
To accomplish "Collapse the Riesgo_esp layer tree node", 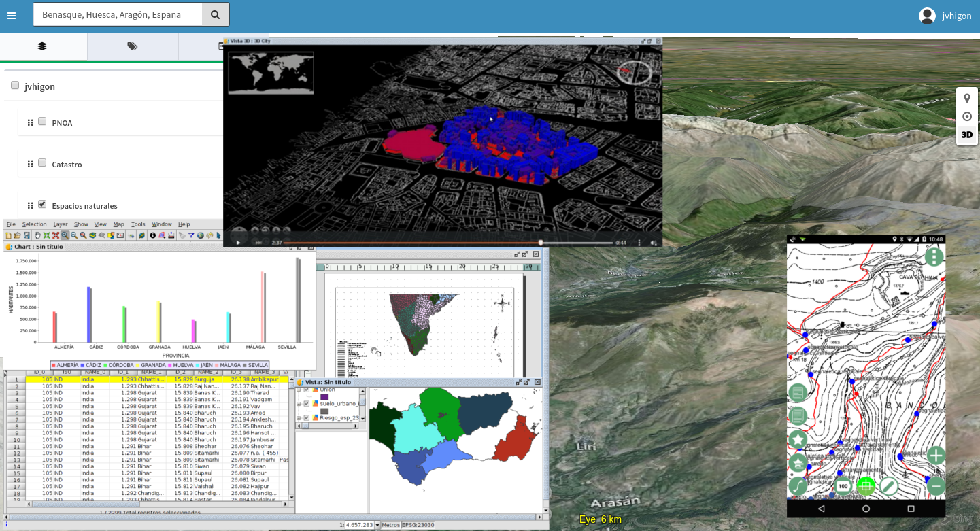I will click(299, 417).
